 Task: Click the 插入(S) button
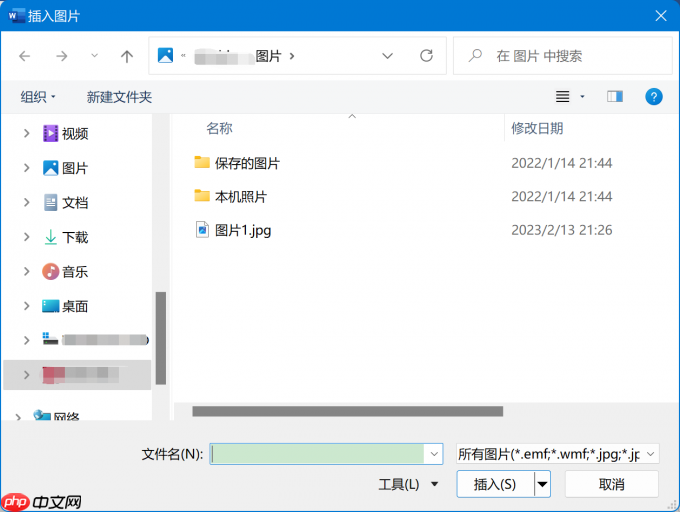pyautogui.click(x=495, y=484)
